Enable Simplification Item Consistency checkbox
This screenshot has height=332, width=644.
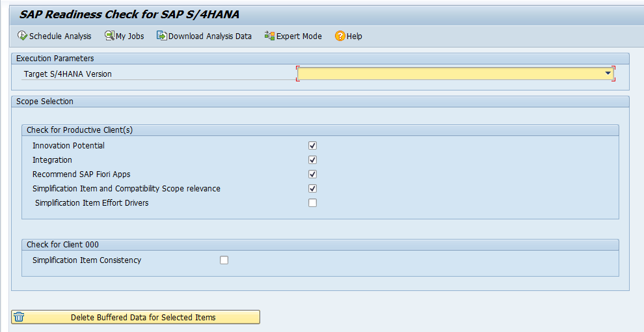point(224,260)
